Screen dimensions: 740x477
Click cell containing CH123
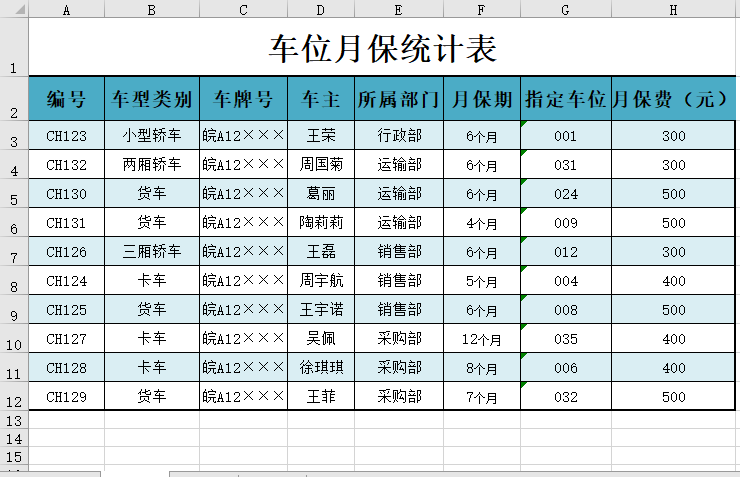[x=66, y=135]
